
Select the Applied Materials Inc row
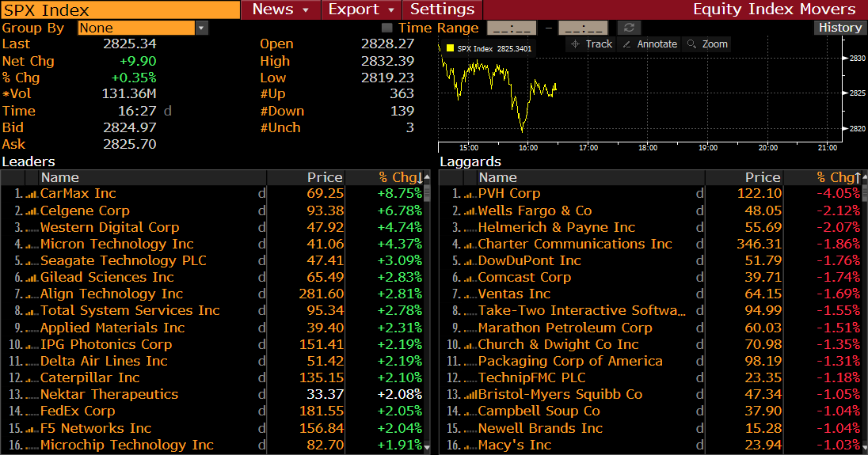click(x=212, y=328)
